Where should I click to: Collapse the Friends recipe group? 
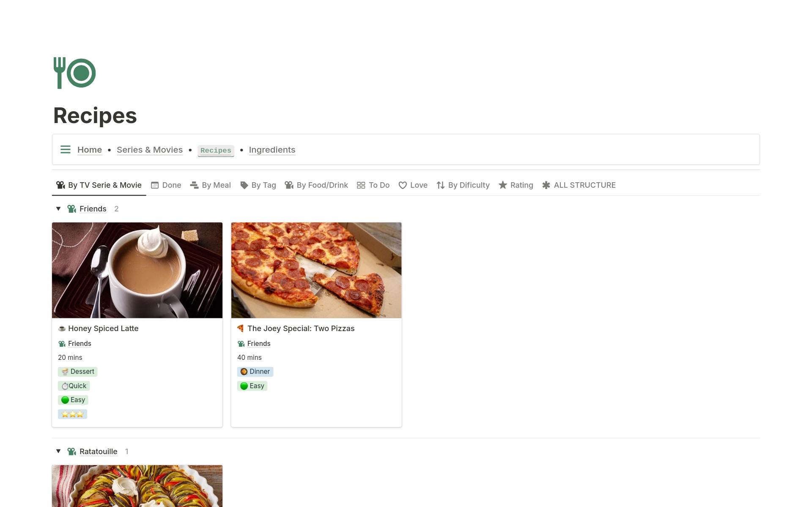[x=58, y=208]
